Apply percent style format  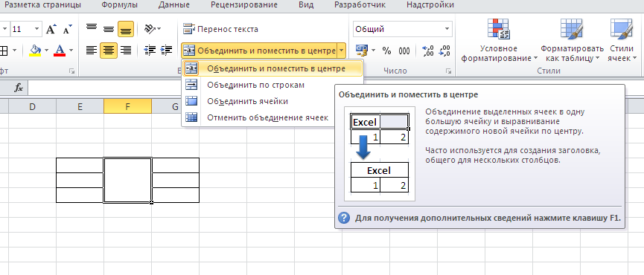[x=386, y=51]
